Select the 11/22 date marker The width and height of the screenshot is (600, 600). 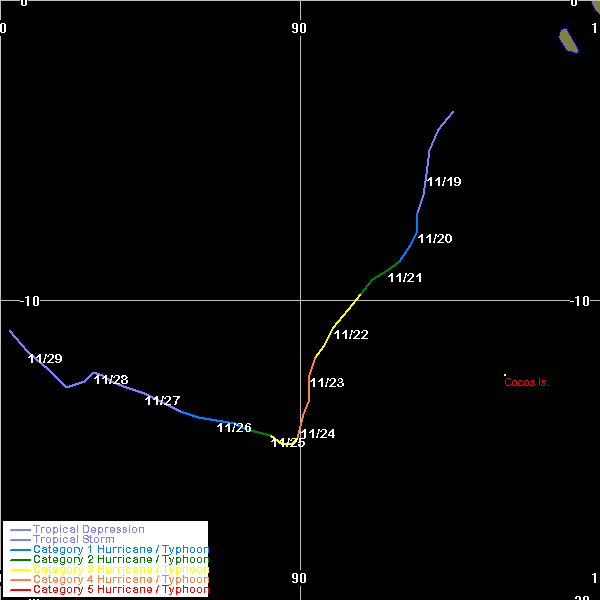pos(351,335)
